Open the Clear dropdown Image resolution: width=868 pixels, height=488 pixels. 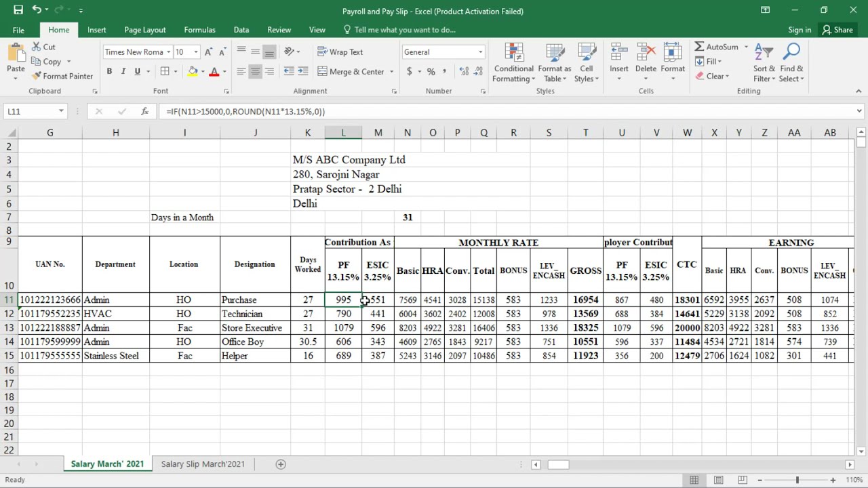(712, 76)
